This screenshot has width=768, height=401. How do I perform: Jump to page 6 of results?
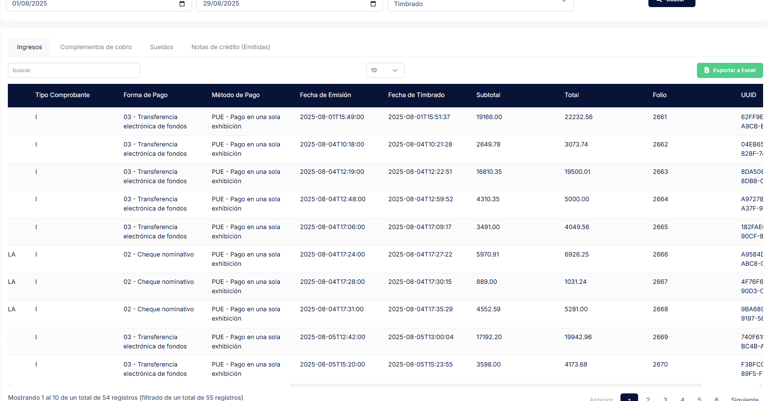[717, 399]
